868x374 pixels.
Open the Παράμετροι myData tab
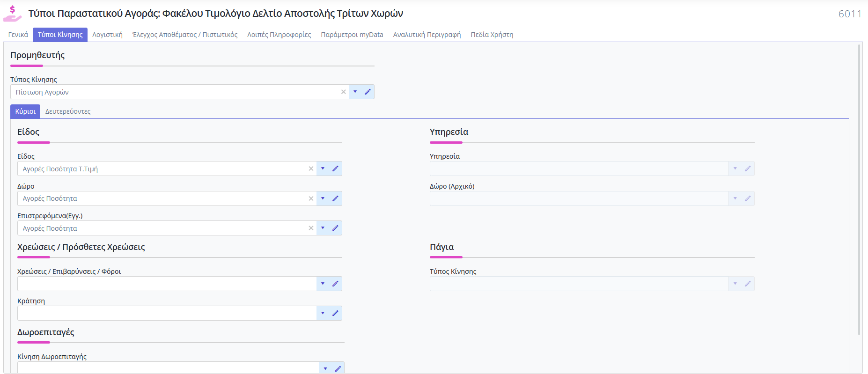coord(352,35)
